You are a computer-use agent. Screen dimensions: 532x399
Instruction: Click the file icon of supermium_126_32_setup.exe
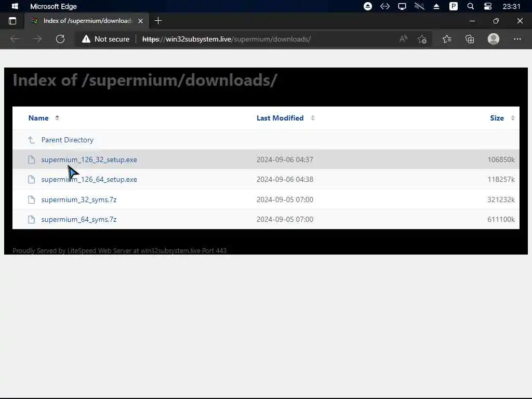pyautogui.click(x=31, y=159)
